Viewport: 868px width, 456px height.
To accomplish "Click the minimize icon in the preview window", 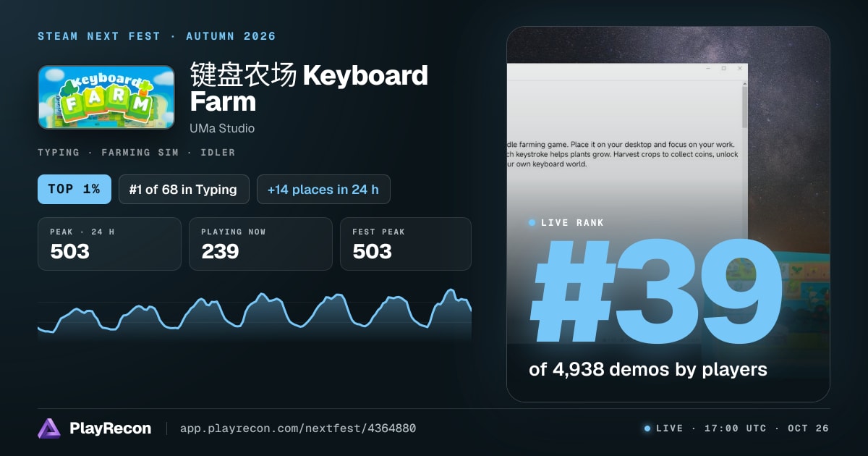I will (707, 68).
